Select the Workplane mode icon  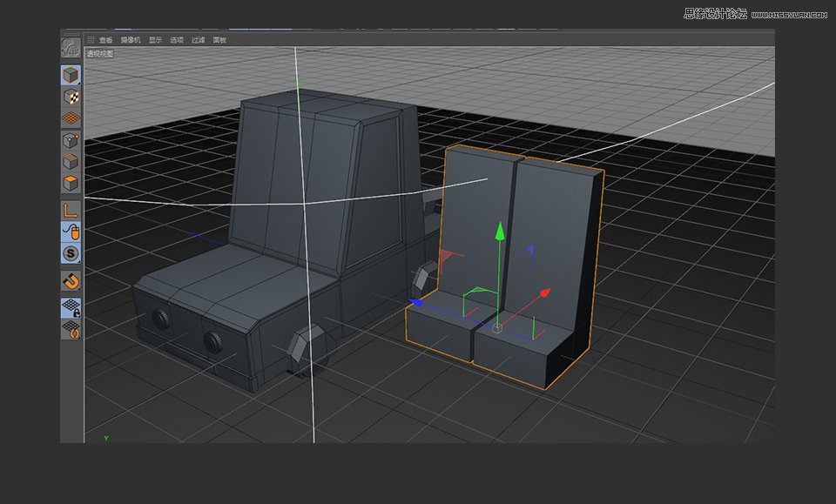(x=69, y=116)
